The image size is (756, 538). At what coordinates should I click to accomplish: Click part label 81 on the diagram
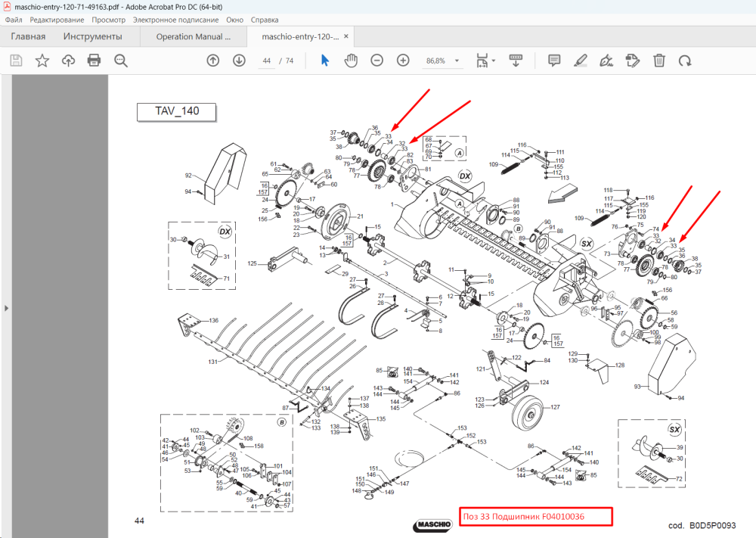point(428,169)
